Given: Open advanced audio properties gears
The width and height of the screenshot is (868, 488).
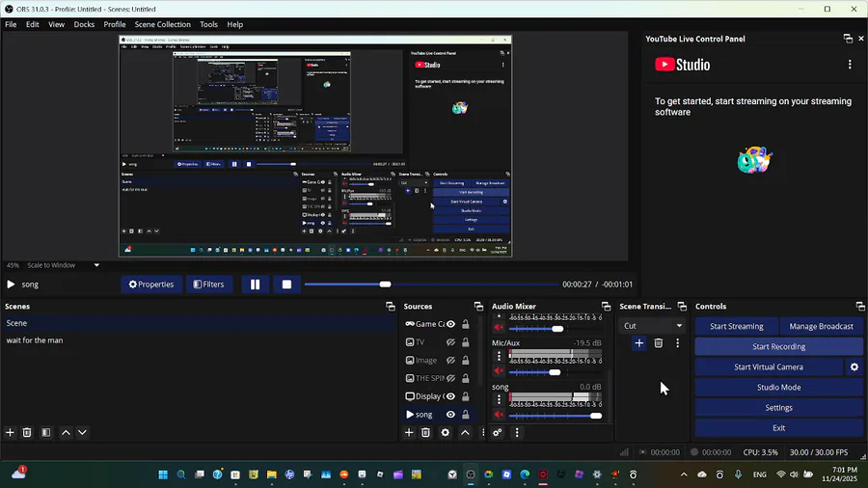Looking at the screenshot, I should click(x=497, y=433).
